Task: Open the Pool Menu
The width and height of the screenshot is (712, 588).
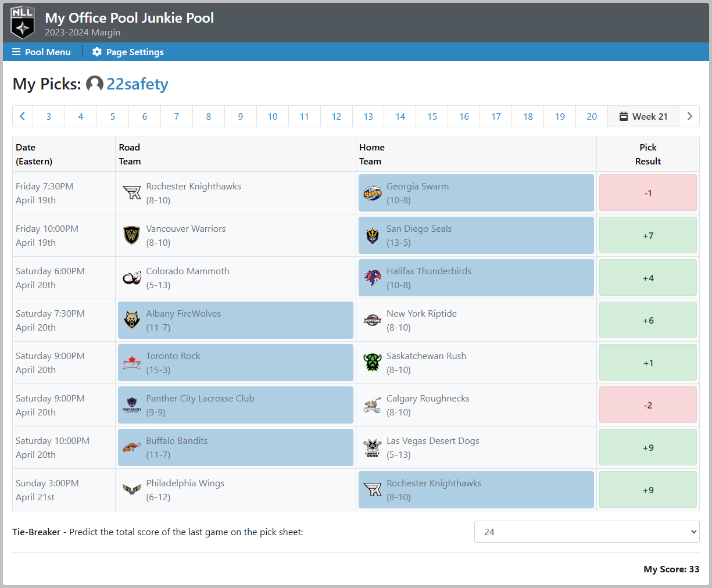Action: coord(41,52)
